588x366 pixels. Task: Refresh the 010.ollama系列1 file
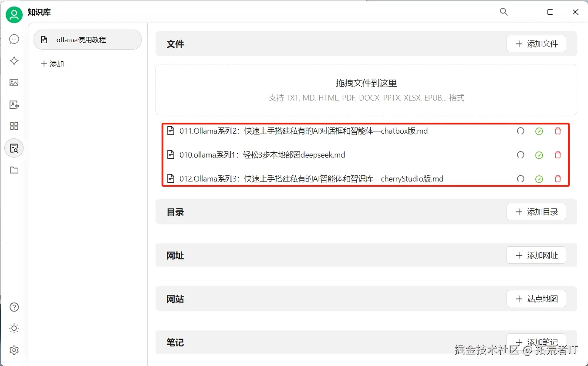coord(520,155)
